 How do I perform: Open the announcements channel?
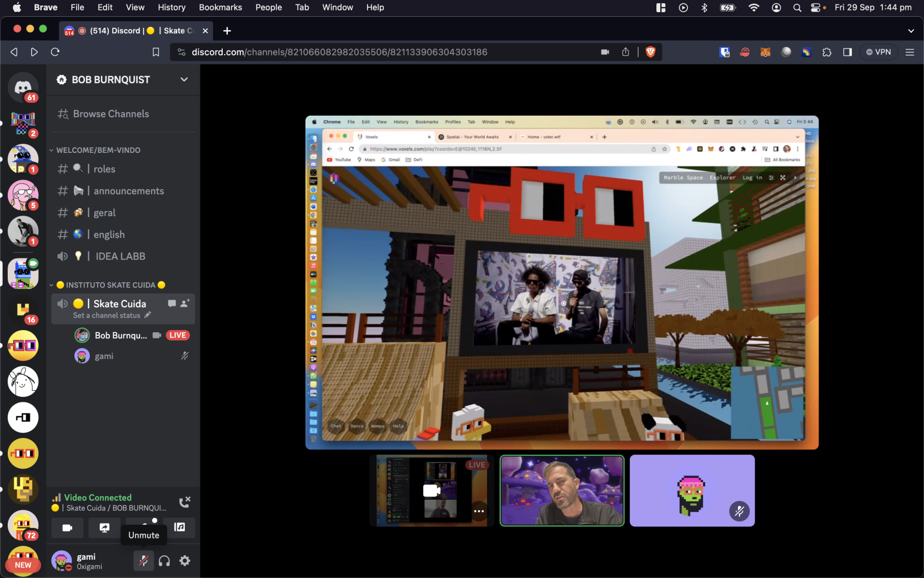coord(128,191)
